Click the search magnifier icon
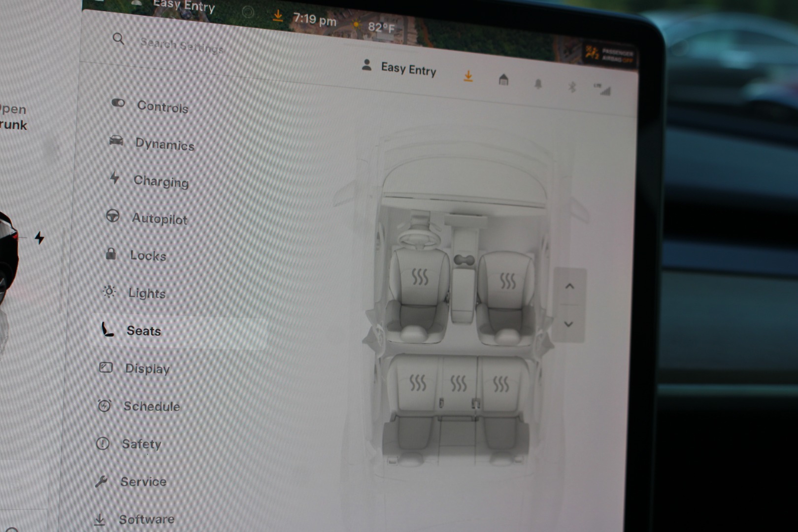This screenshot has width=798, height=532. [118, 38]
